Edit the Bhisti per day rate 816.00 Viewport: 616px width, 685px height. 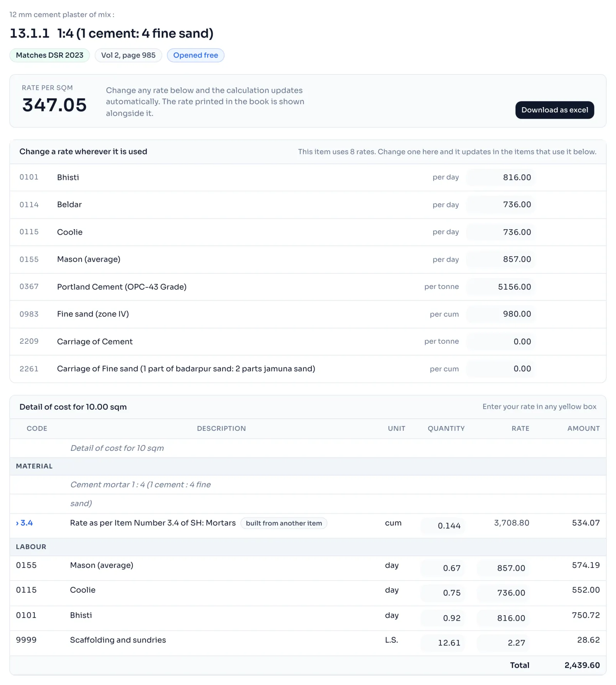tap(500, 177)
